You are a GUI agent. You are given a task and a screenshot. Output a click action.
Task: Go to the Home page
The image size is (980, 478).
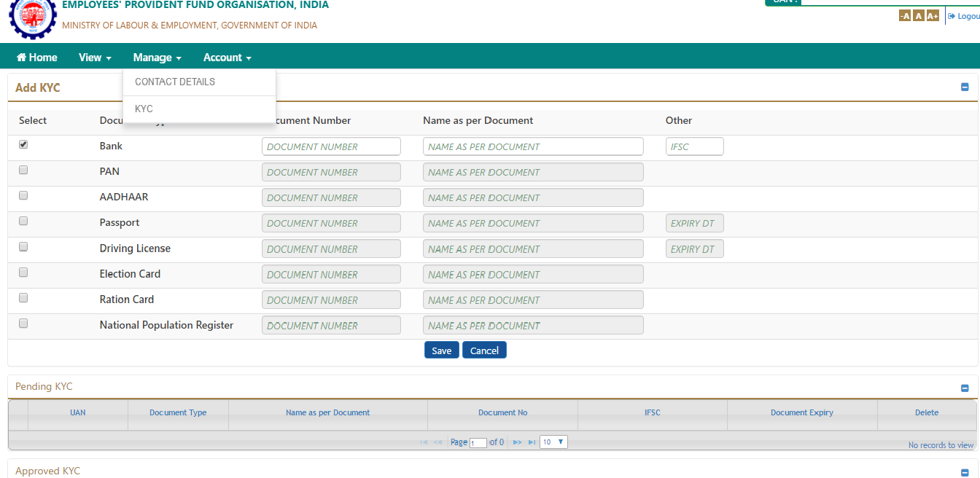click(36, 58)
